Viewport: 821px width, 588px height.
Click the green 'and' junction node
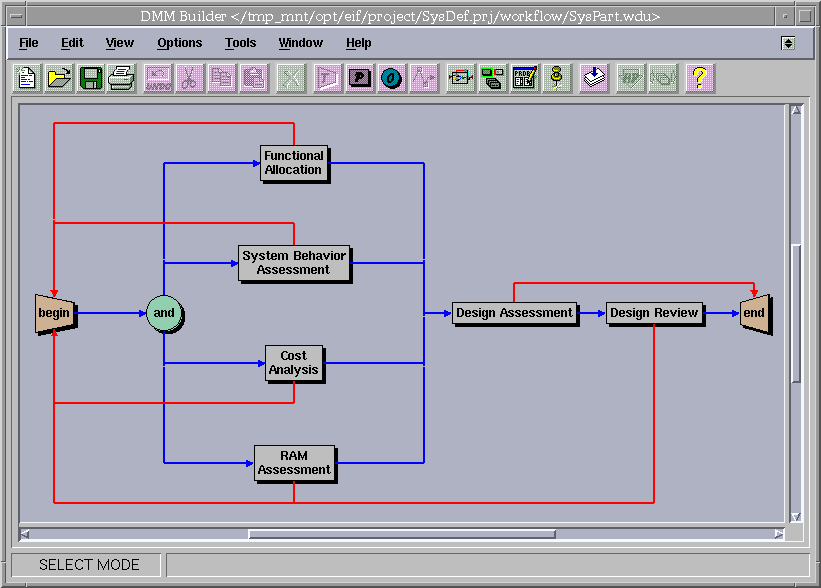[165, 313]
